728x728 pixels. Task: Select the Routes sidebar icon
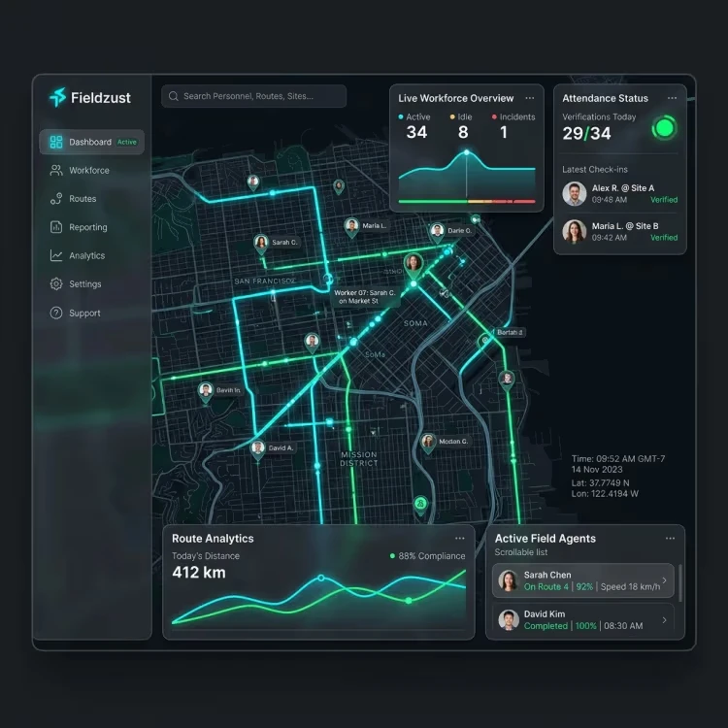(56, 199)
